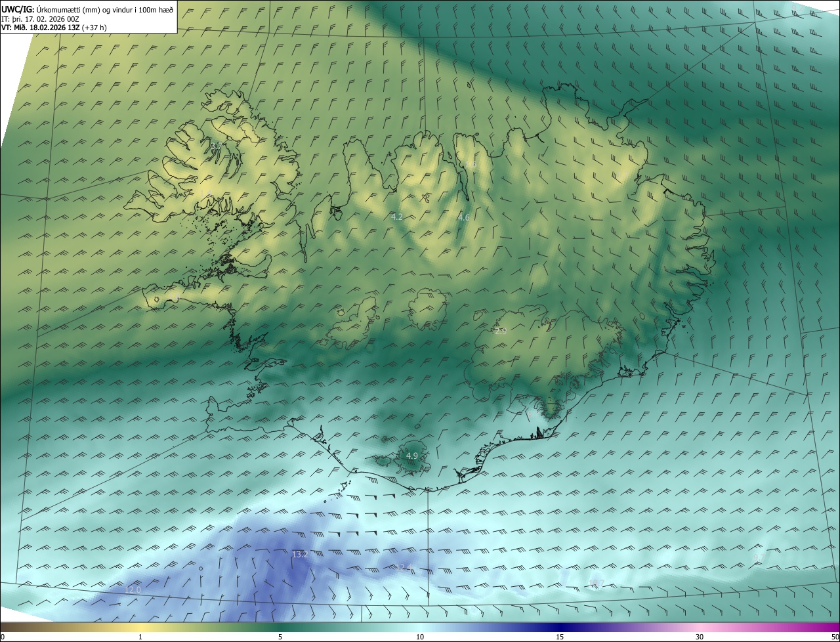The height and width of the screenshot is (642, 840).
Task: Click the colorbar tick label 0
Action: (x=2, y=637)
